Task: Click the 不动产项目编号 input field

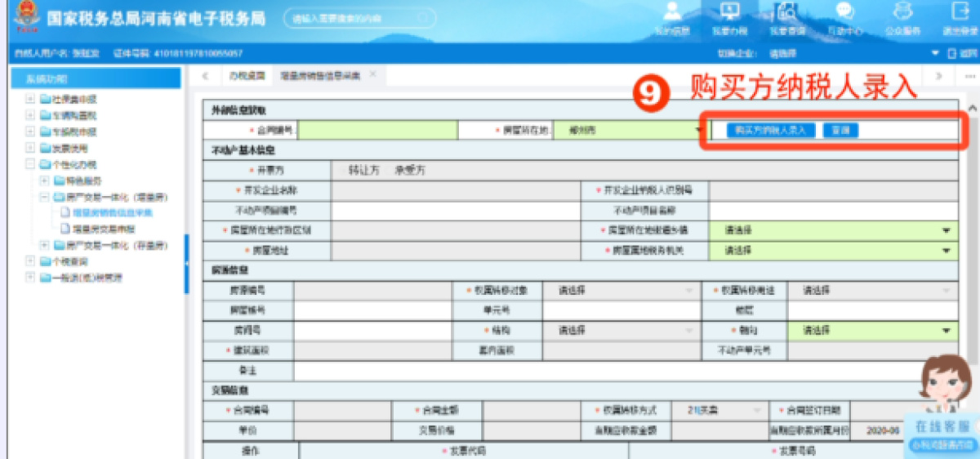Action: tap(456, 211)
